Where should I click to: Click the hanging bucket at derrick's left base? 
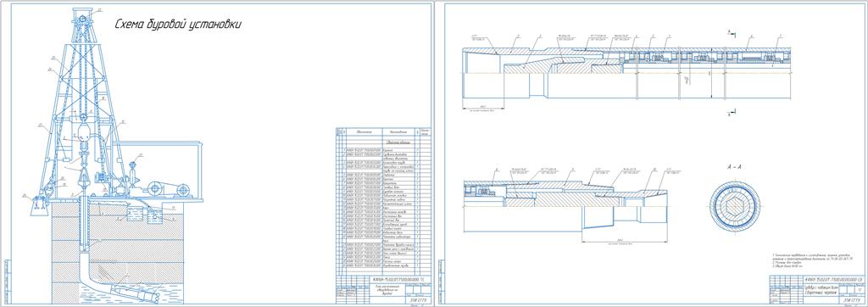pyautogui.click(x=38, y=205)
